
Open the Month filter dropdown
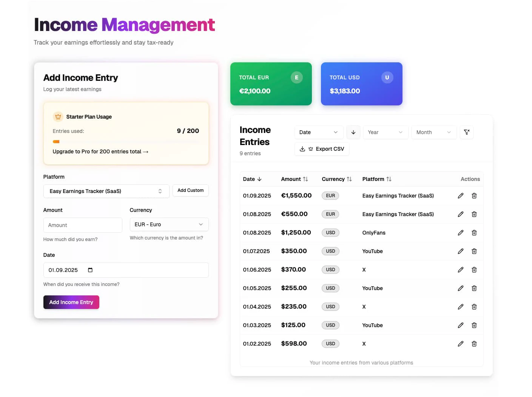434,132
